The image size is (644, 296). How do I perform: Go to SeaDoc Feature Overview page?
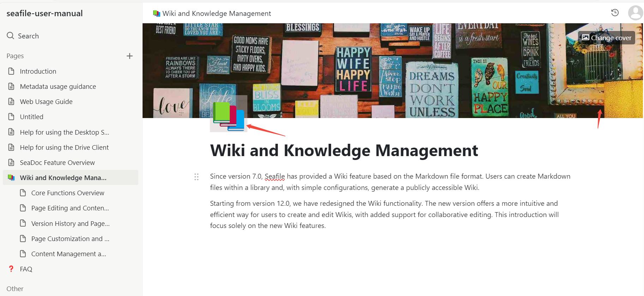click(58, 162)
